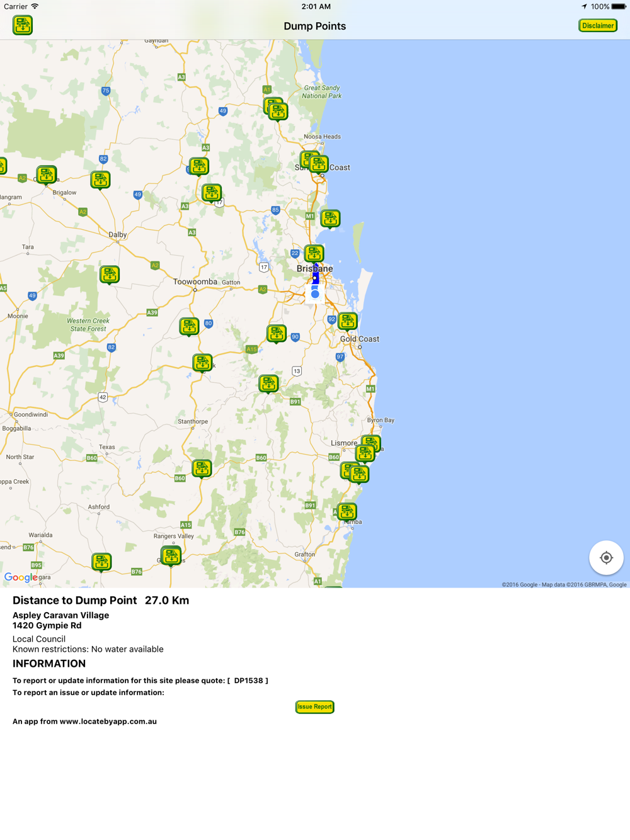630x840 pixels.
Task: Select dump marker nearest north of Stanthorpe
Action: (x=202, y=363)
